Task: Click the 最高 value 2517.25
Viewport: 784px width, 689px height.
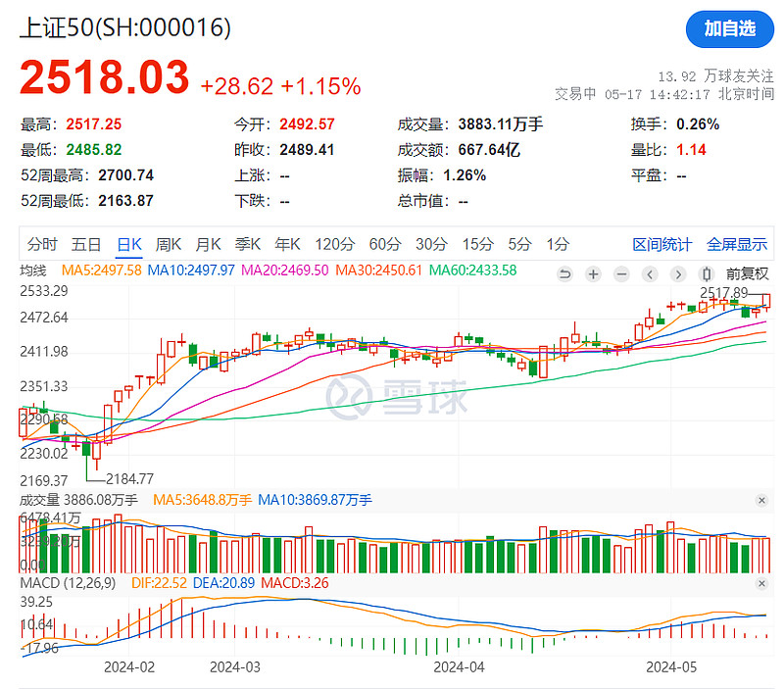Action: (93, 124)
